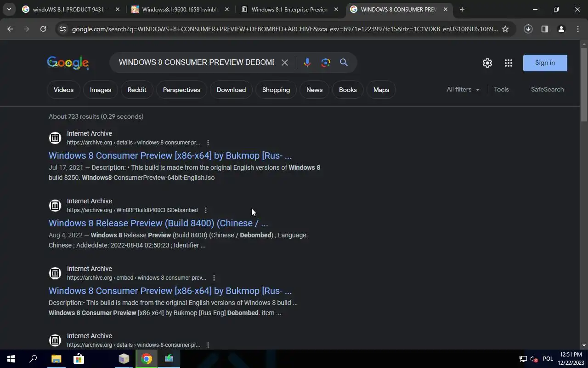This screenshot has height=368, width=588.
Task: Close the WINDOWS 8 CONSUMER PREVIEW tab
Action: point(445,9)
